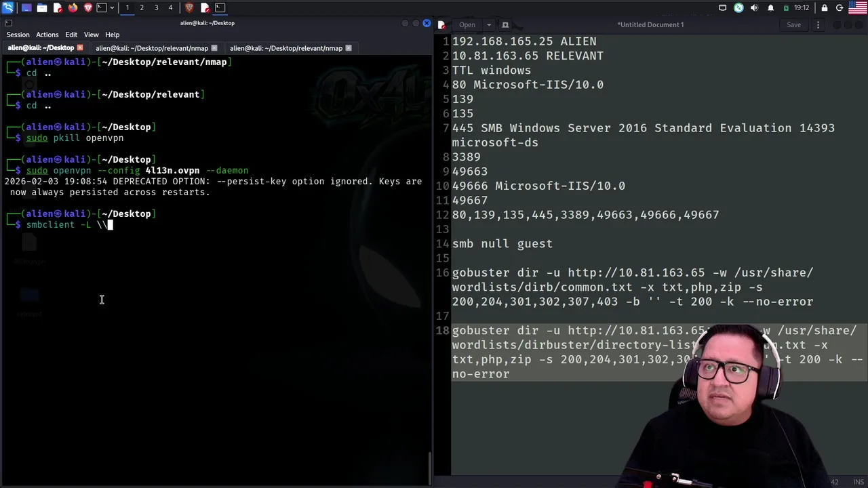Screen dimensions: 868x488
Task: Click the terminal vertical scrollbar
Action: [x=430, y=468]
